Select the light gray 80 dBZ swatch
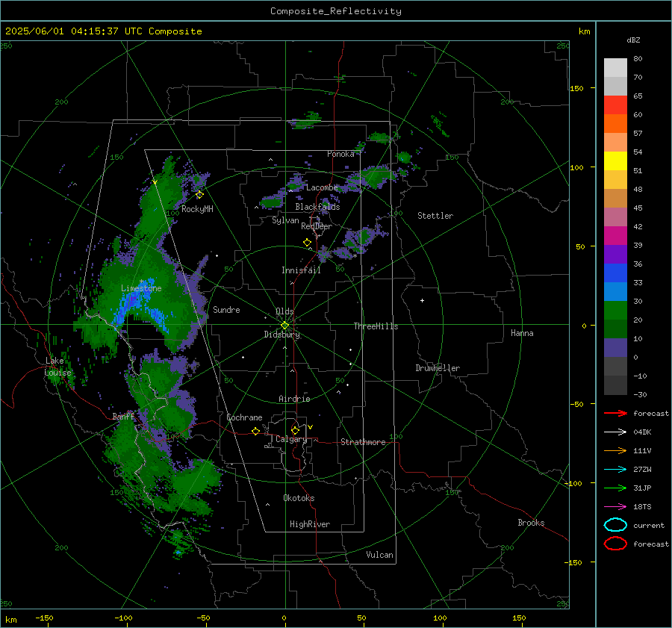This screenshot has height=628, width=672. [615, 67]
